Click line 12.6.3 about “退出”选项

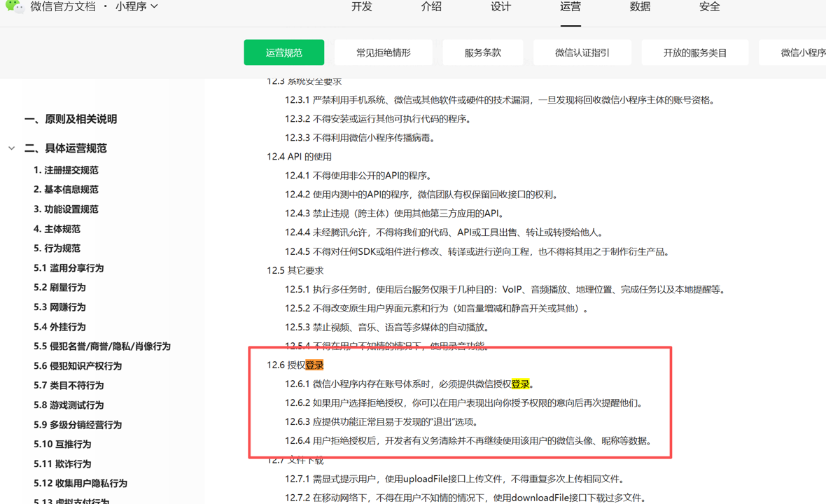click(x=382, y=422)
